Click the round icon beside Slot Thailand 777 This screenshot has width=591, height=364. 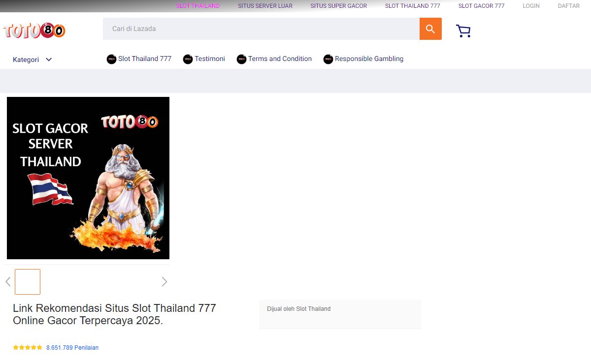111,59
